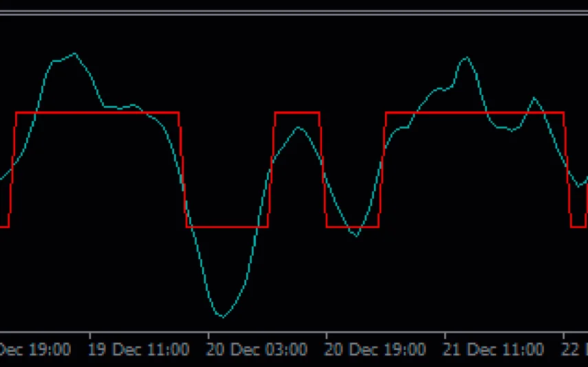This screenshot has width=588, height=367.
Task: Select the short red lower plateau above "20 Dec 19:00"
Action: click(352, 227)
